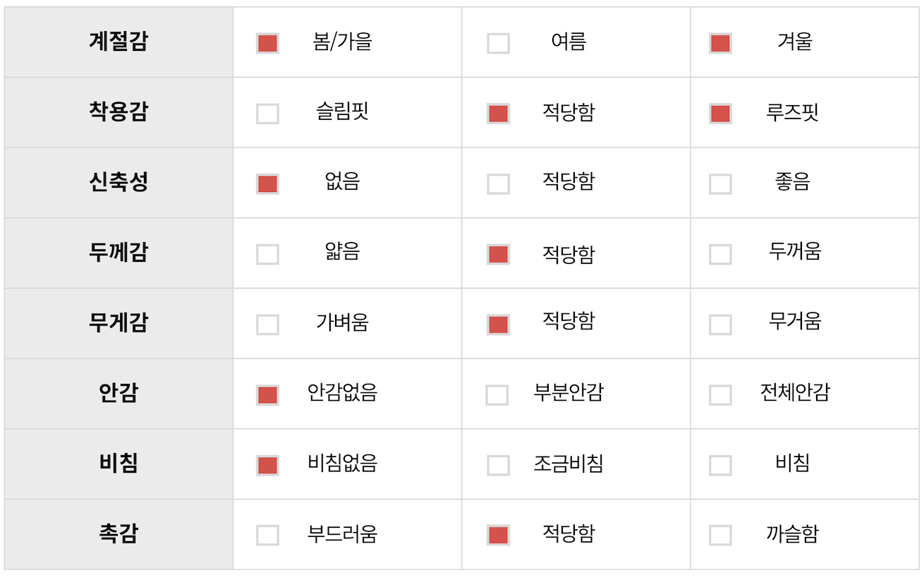Select the 얇음 thickness checkbox
Image resolution: width=924 pixels, height=580 pixels.
pyautogui.click(x=267, y=254)
